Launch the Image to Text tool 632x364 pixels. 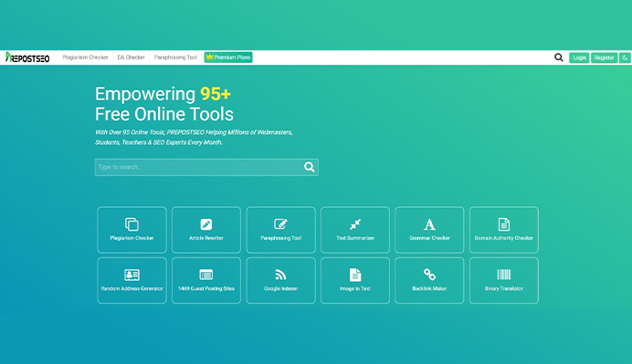[355, 280]
